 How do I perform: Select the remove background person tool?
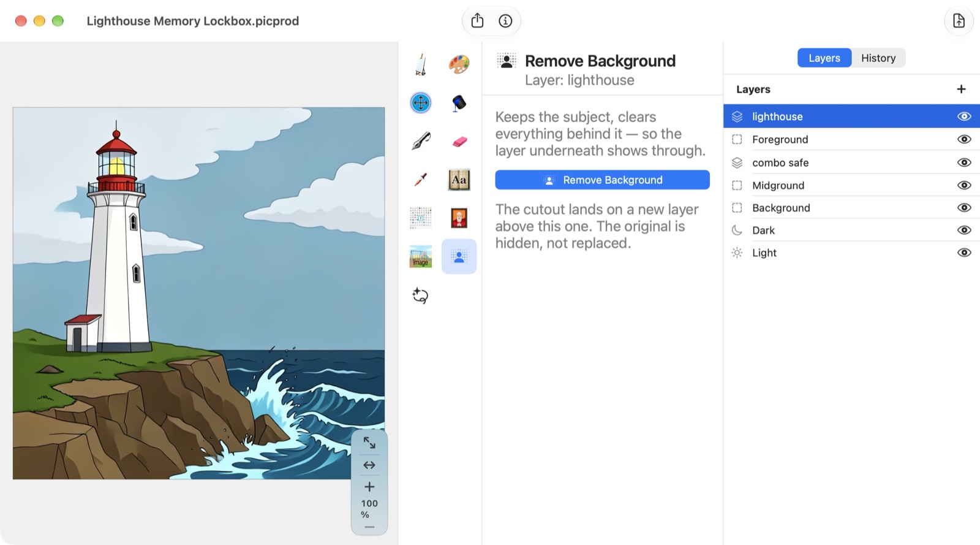(x=459, y=256)
